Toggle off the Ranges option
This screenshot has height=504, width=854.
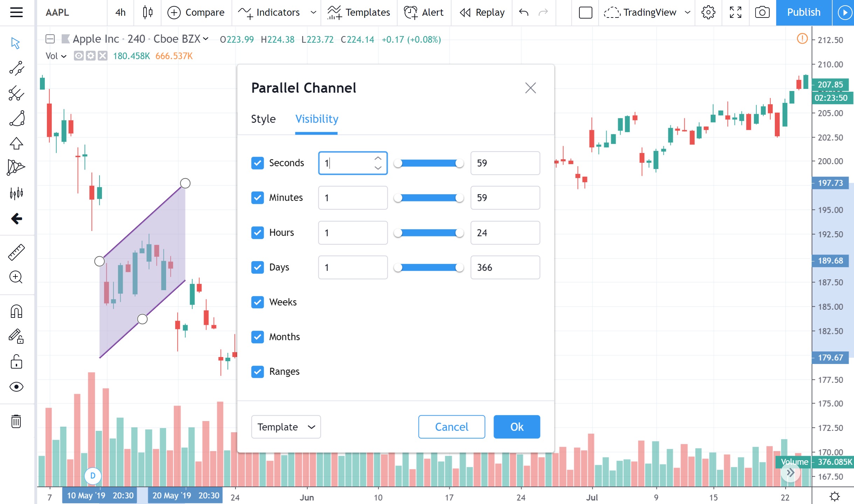click(x=257, y=372)
